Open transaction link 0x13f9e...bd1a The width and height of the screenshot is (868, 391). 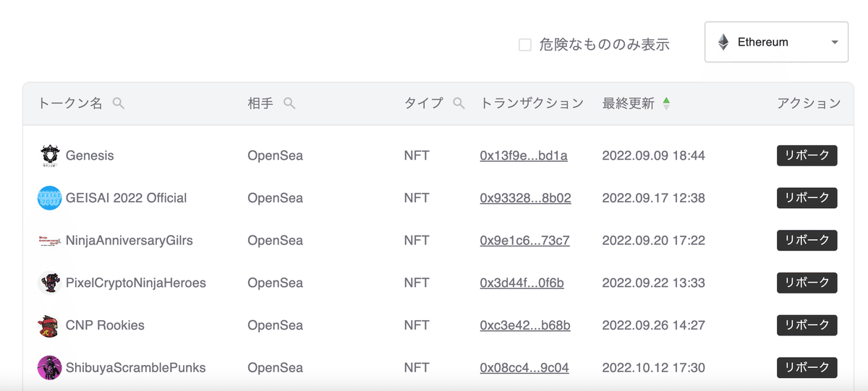click(x=523, y=155)
